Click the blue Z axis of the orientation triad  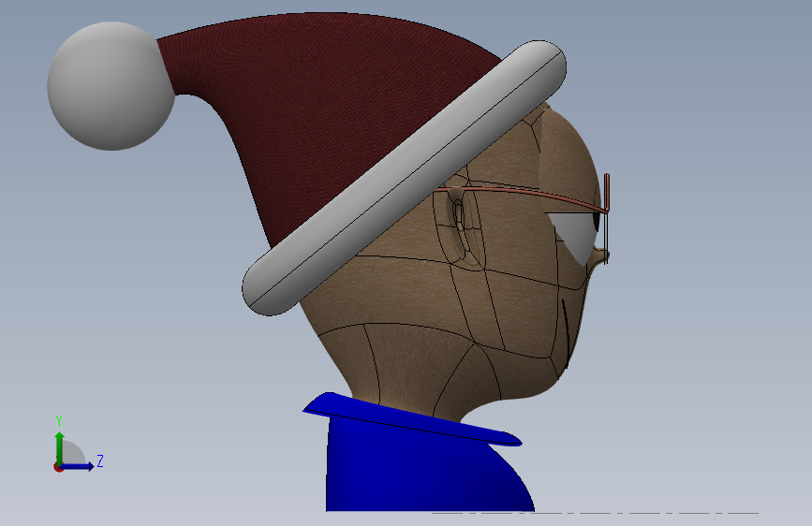tap(79, 466)
